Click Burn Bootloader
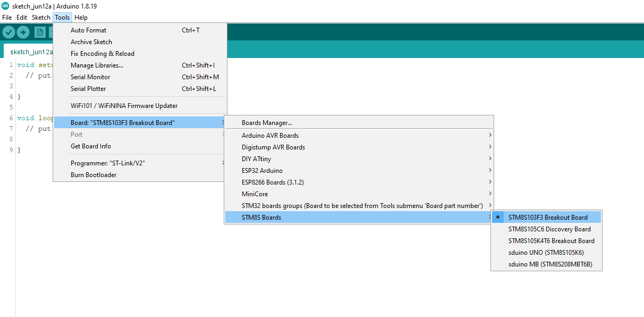 coord(140,175)
